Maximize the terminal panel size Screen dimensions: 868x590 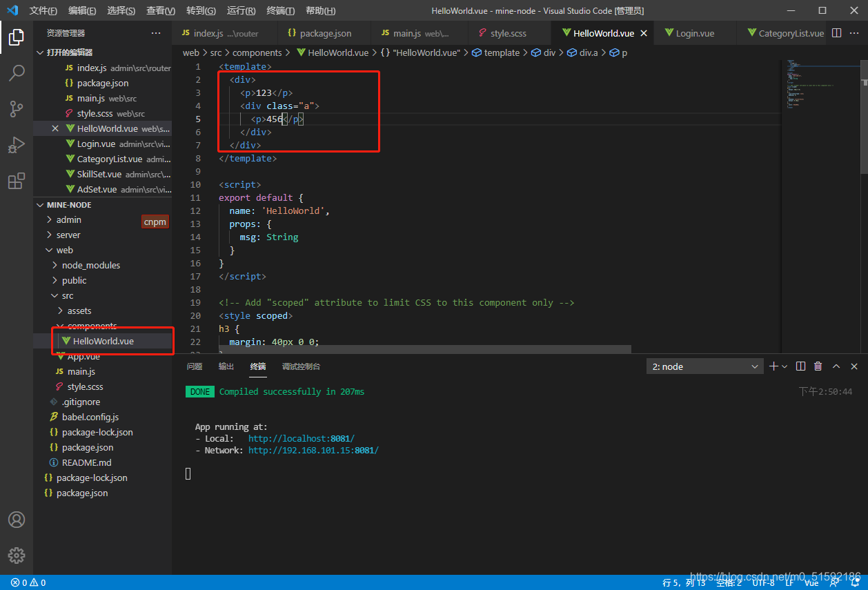point(836,366)
